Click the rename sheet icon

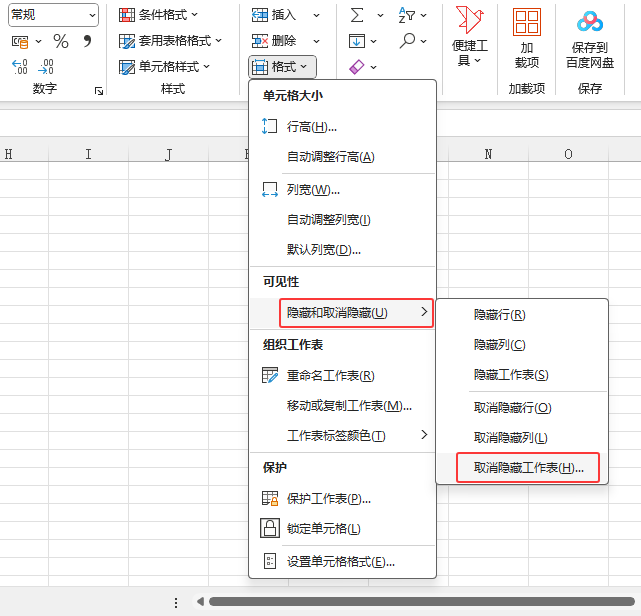[x=269, y=375]
